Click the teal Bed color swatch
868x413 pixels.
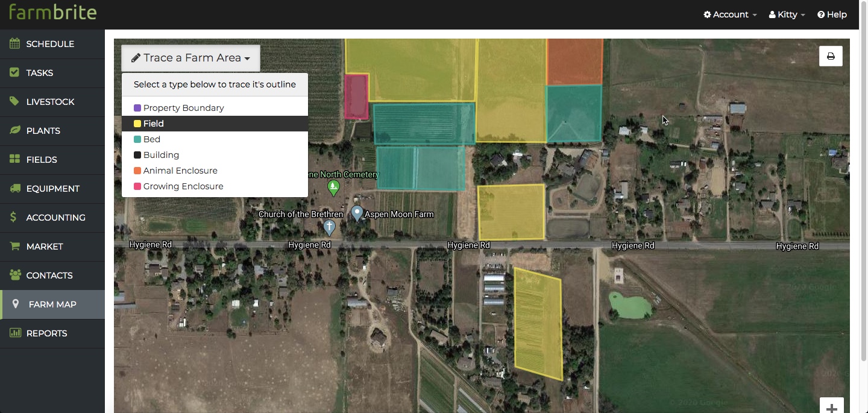click(137, 139)
